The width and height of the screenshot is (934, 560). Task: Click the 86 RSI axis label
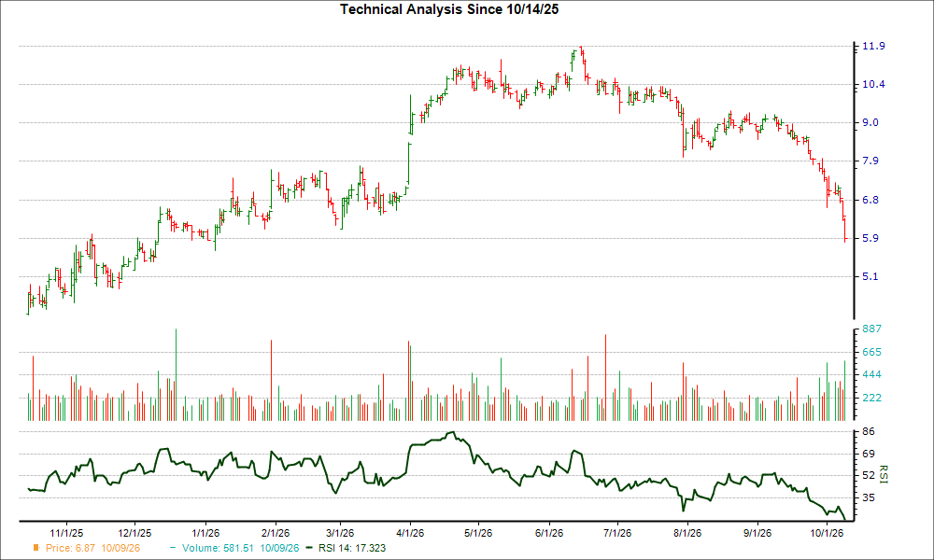click(x=869, y=431)
